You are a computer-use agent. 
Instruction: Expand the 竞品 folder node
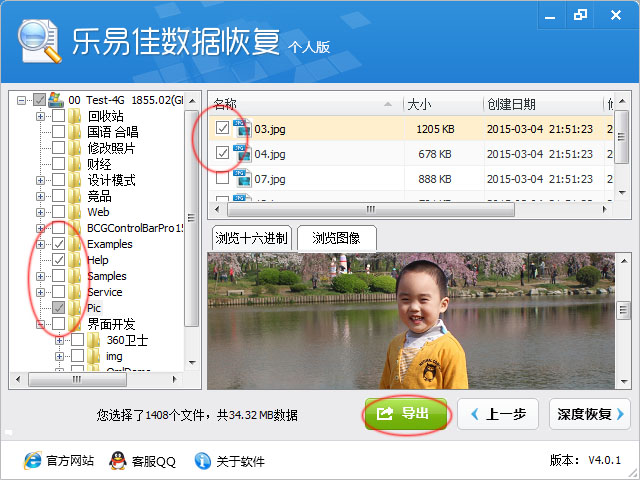click(x=40, y=196)
